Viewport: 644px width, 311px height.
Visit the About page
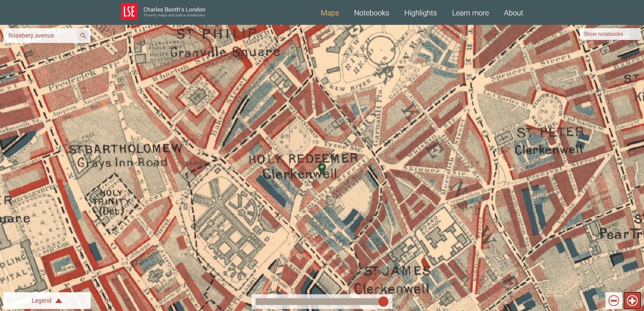point(513,13)
